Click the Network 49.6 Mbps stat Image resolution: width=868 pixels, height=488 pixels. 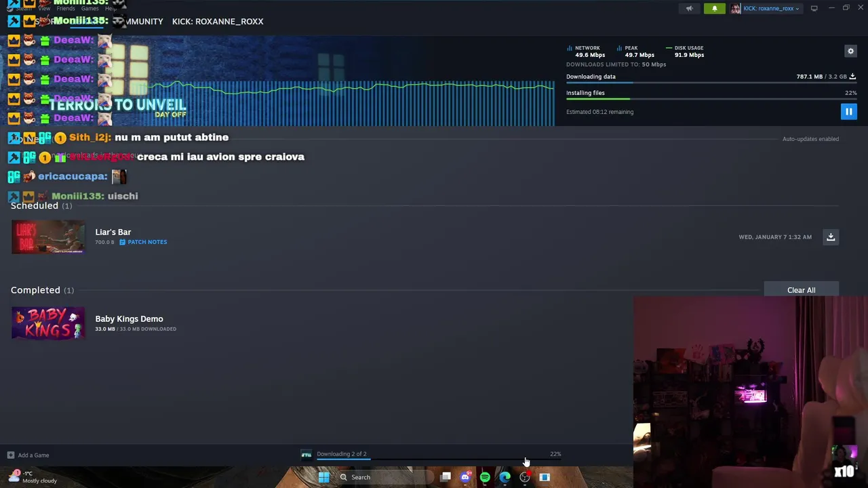click(587, 52)
